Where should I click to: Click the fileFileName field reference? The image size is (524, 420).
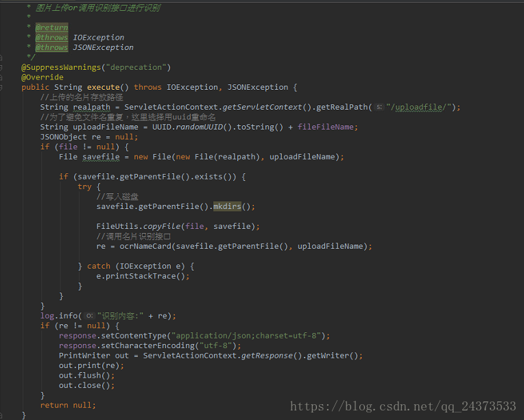point(326,127)
